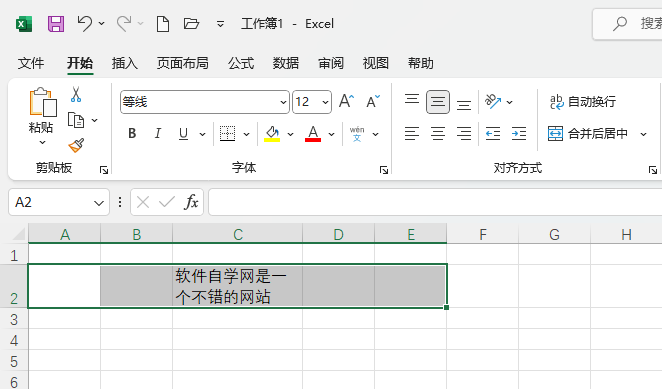Image resolution: width=662 pixels, height=389 pixels.
Task: Open the 帮助 tab
Action: point(421,63)
